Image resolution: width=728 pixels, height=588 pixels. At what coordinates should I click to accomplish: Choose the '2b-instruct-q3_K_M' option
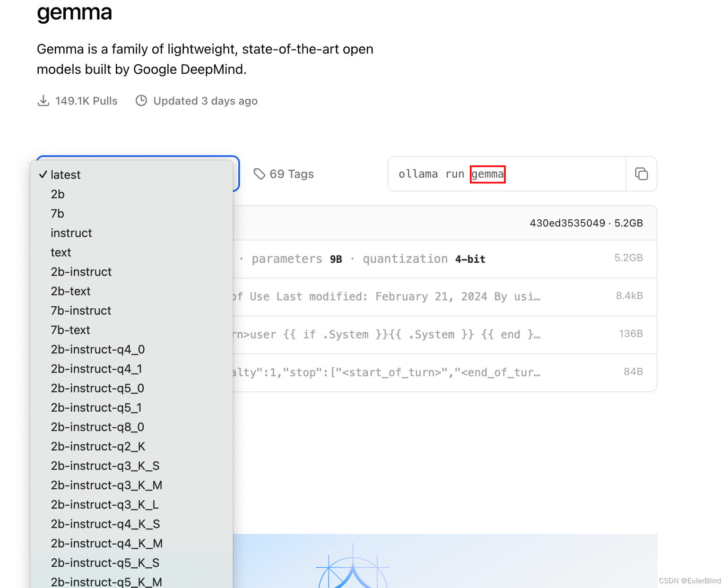tap(131, 484)
